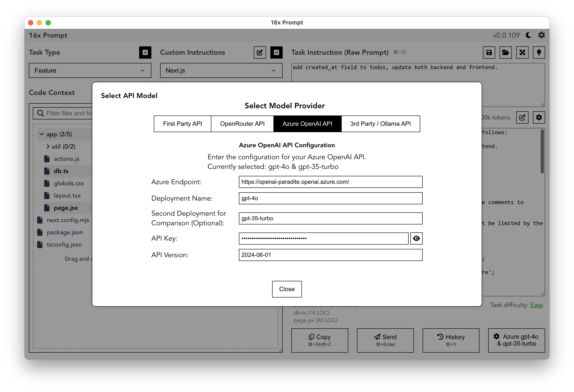The image size is (574, 392).
Task: Select package.json file
Action: 65,232
